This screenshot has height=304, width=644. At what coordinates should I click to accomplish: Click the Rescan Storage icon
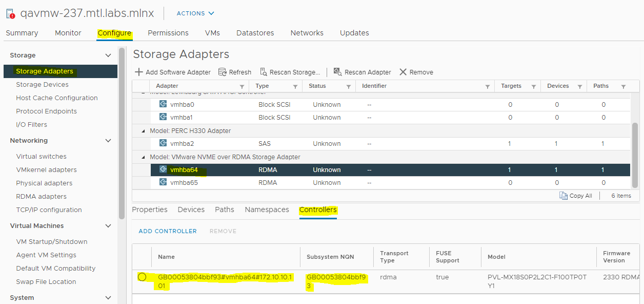coord(264,72)
